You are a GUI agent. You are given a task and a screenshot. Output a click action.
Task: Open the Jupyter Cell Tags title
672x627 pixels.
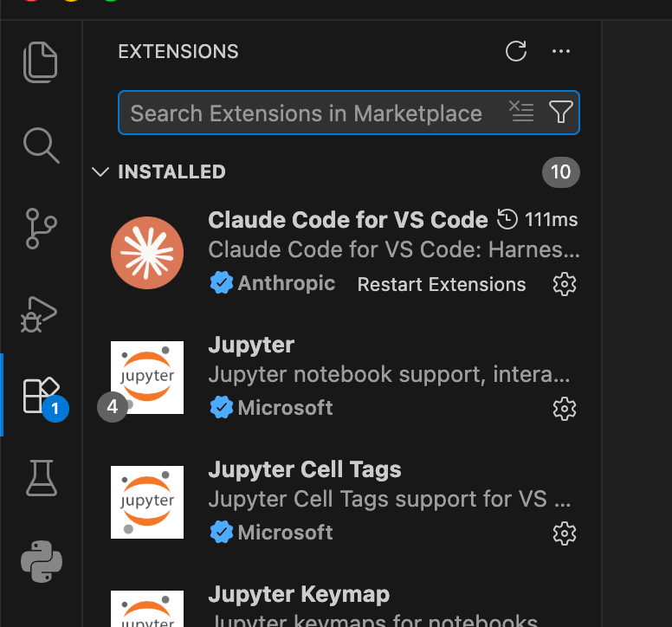click(x=305, y=469)
